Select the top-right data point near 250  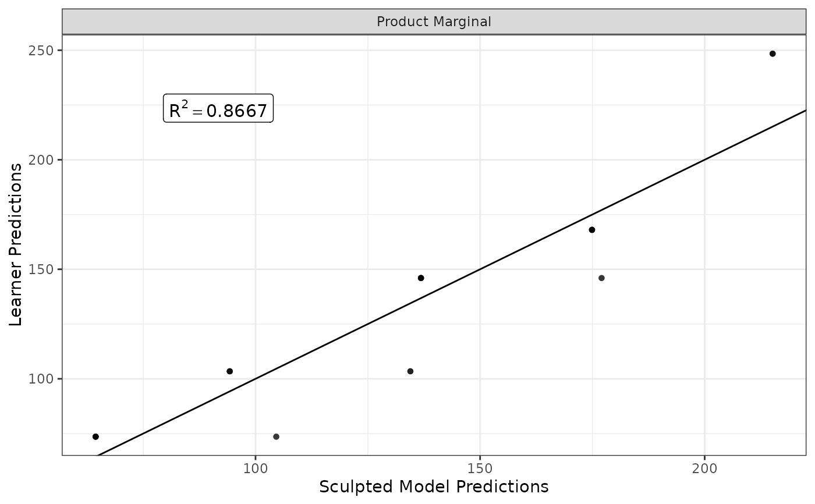click(773, 54)
